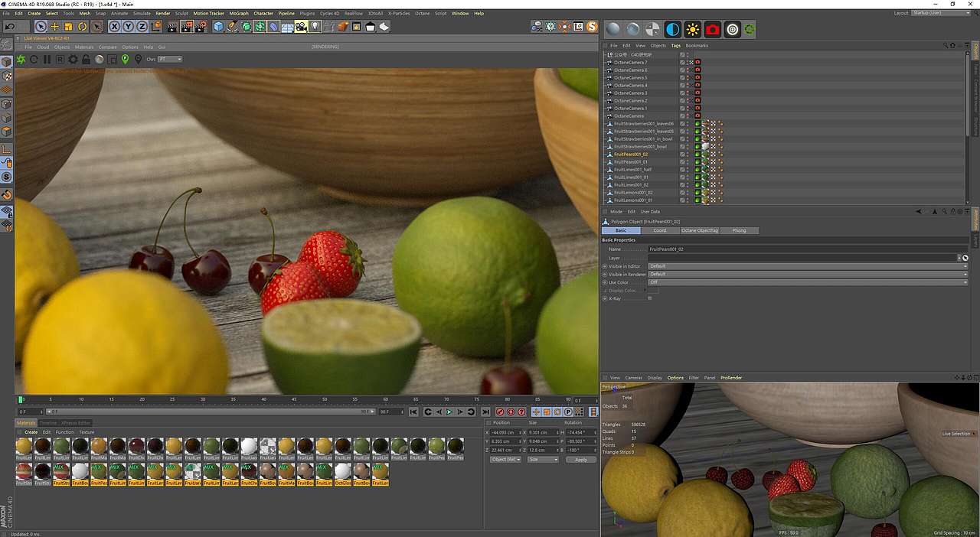
Task: Select the Scale tool
Action: coord(68,27)
